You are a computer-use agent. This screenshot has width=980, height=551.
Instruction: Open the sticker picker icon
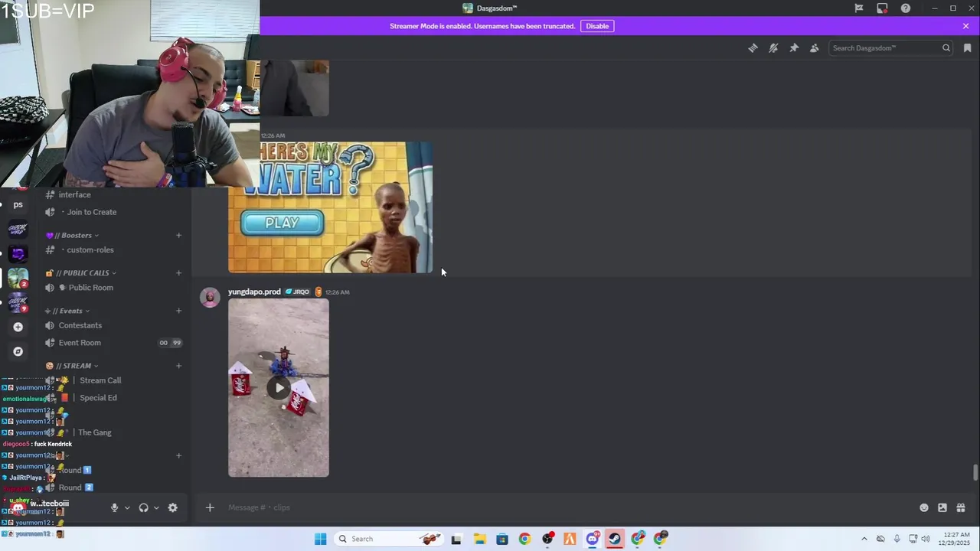pos(942,507)
